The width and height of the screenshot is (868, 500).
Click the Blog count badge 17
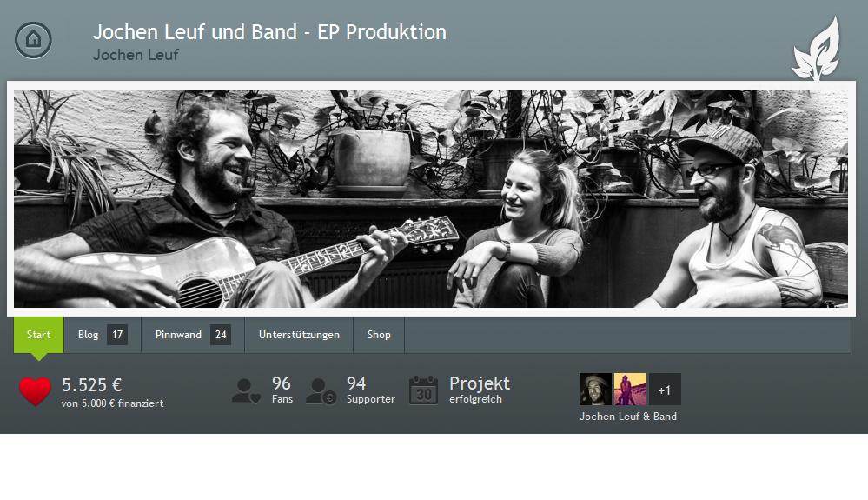[x=117, y=335]
